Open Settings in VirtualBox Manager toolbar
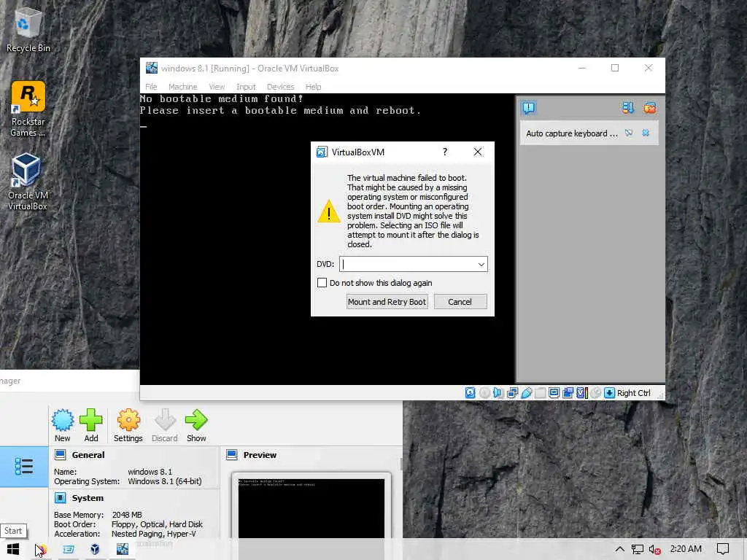747x560 pixels. point(128,425)
